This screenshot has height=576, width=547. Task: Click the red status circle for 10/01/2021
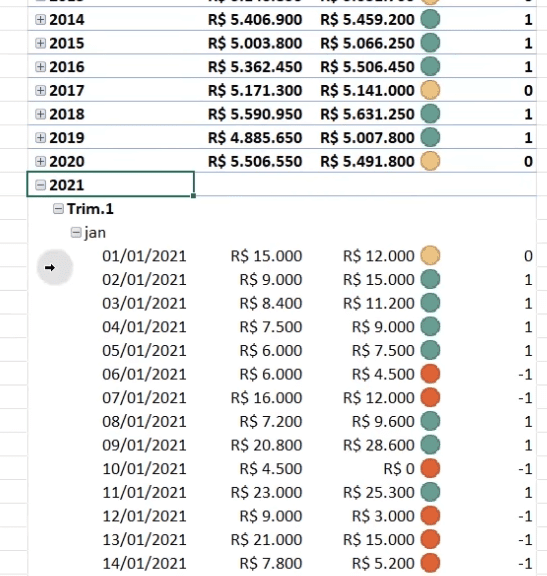point(430,468)
